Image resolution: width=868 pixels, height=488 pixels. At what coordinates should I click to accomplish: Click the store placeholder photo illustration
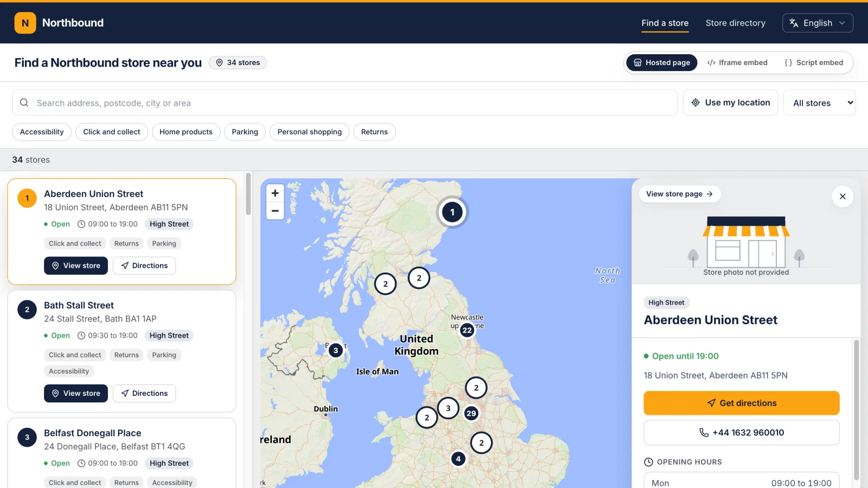click(746, 242)
